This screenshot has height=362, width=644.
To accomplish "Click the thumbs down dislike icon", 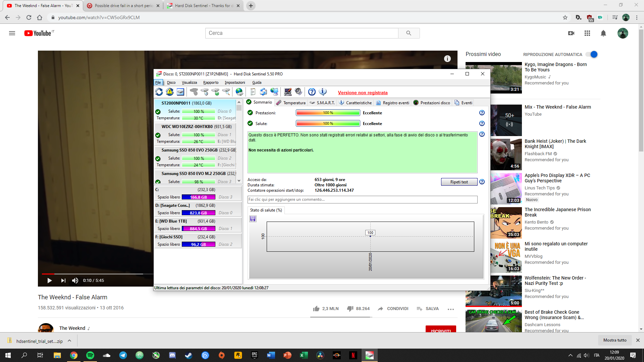I will coord(350,309).
